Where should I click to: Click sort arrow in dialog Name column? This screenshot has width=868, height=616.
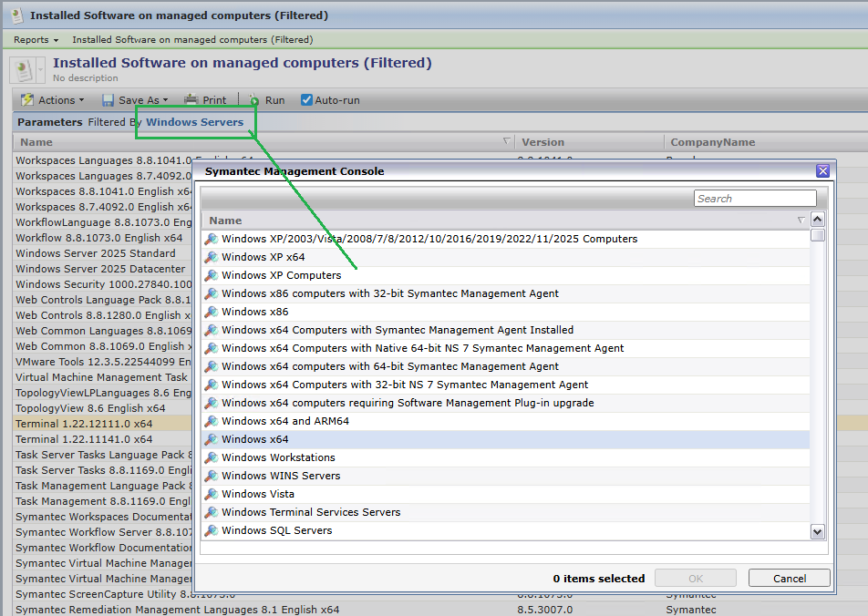point(801,221)
